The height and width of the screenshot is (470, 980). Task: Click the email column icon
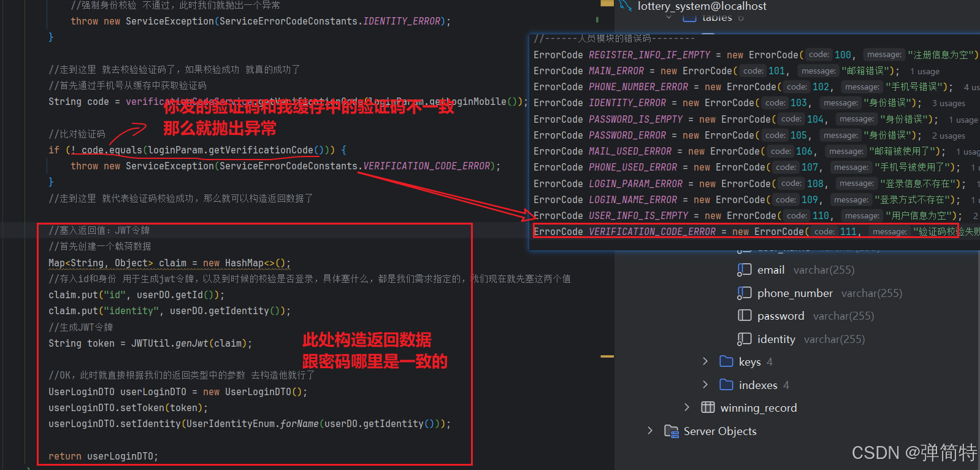744,270
